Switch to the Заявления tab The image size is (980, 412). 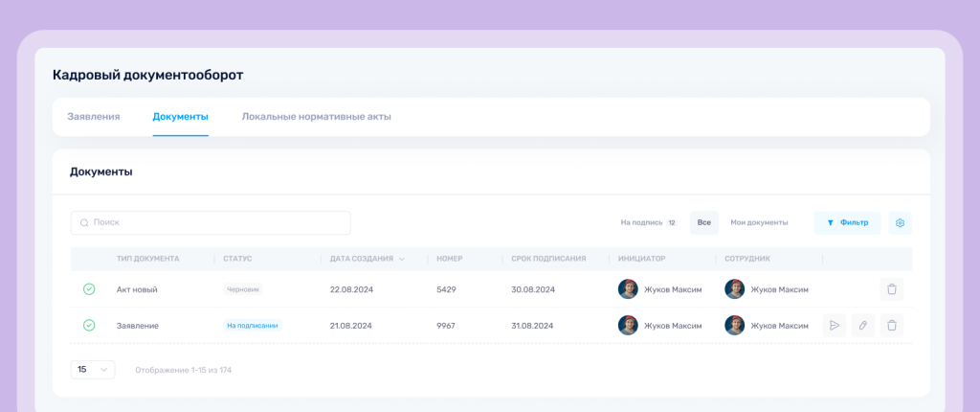[x=94, y=117]
